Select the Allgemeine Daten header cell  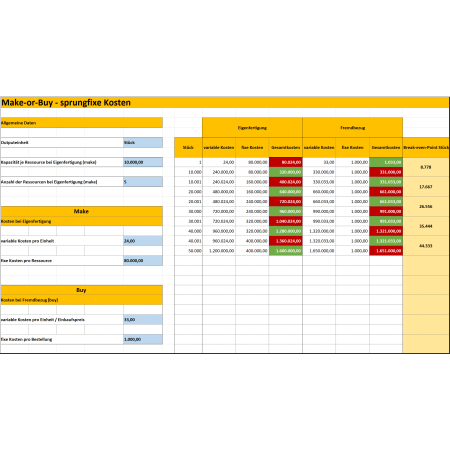coord(81,123)
